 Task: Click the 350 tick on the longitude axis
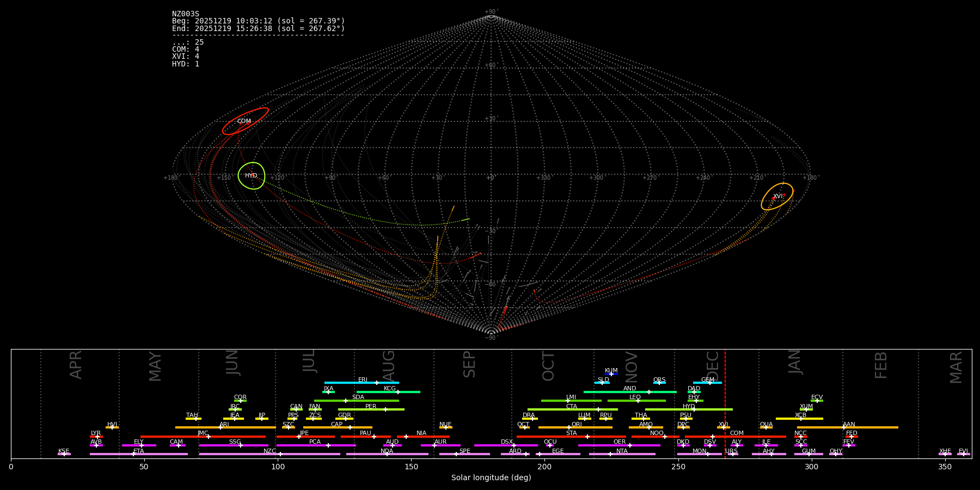pyautogui.click(x=945, y=467)
